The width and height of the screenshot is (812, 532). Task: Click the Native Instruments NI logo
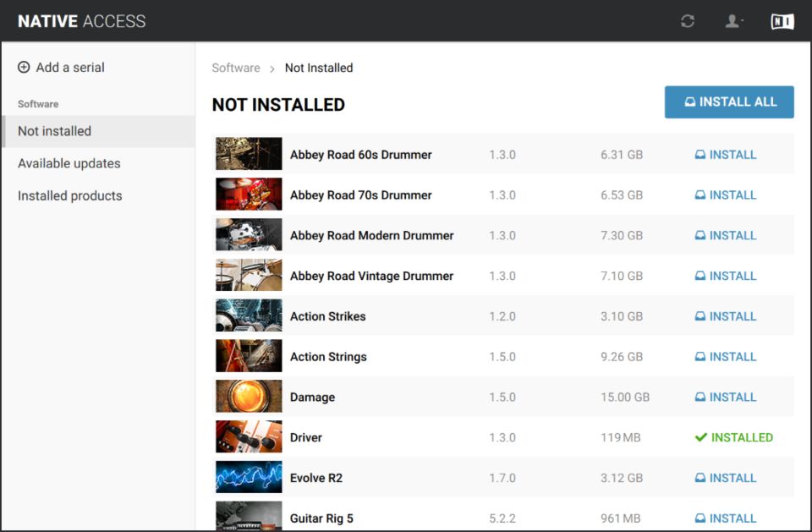tap(782, 21)
